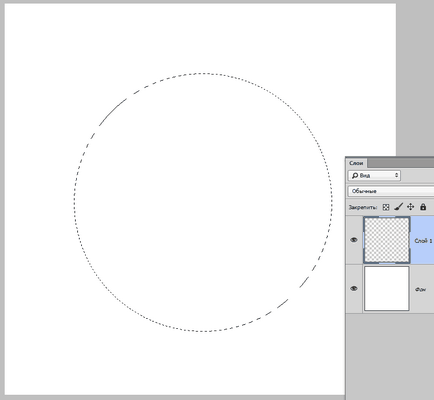This screenshot has width=434, height=400.
Task: Hide the Слой 1 layer
Action: 354,240
